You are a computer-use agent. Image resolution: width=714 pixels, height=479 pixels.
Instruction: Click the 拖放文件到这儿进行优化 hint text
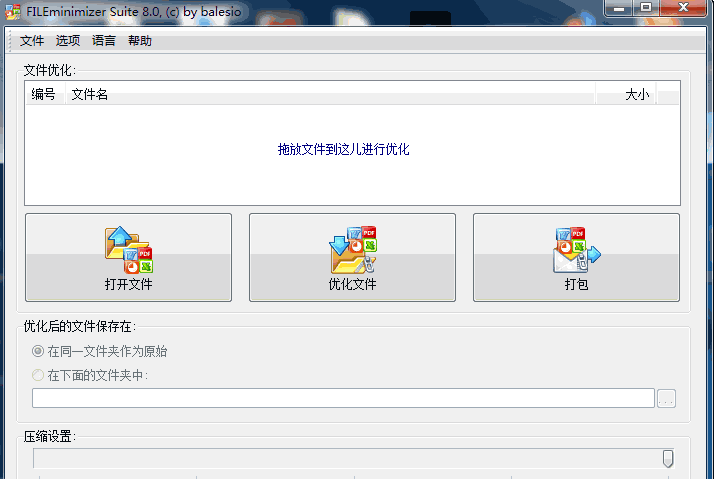(343, 149)
